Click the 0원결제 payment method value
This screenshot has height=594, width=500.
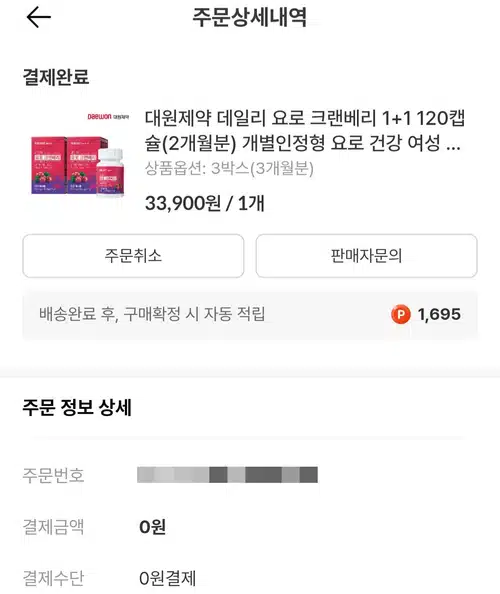(167, 578)
